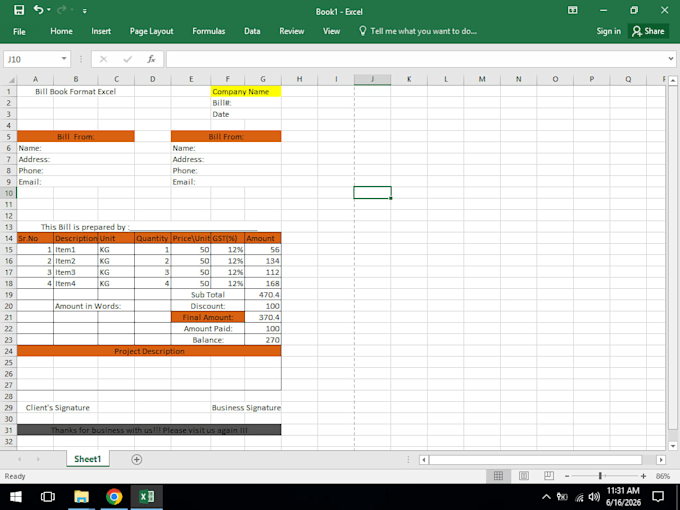
Task: Open Task View on the taskbar
Action: (x=48, y=497)
